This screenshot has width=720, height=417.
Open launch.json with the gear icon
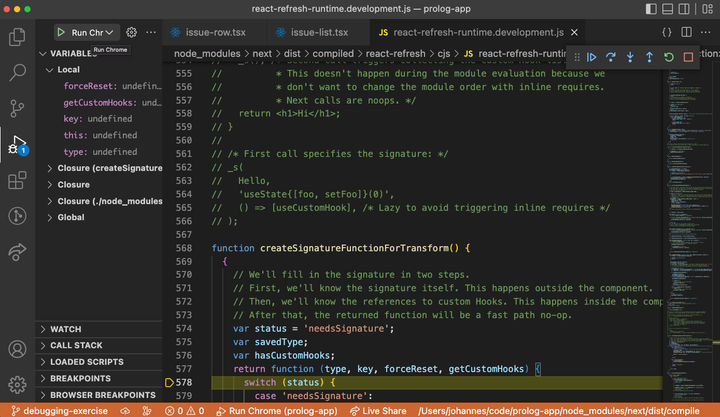click(131, 33)
